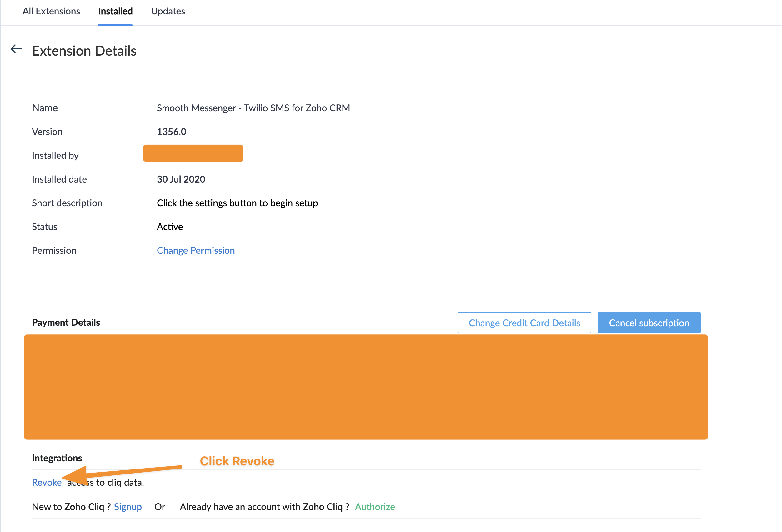
Task: Click the Change Permission link
Action: (196, 250)
